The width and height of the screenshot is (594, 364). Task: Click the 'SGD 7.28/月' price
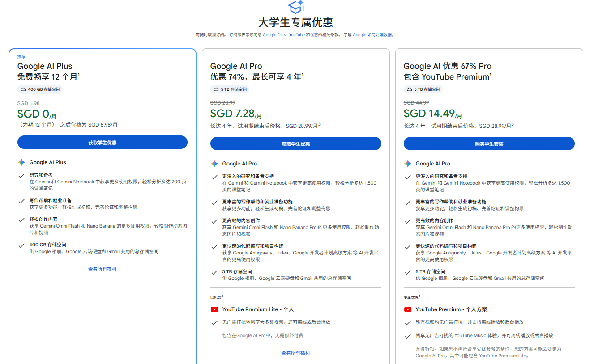tap(236, 114)
